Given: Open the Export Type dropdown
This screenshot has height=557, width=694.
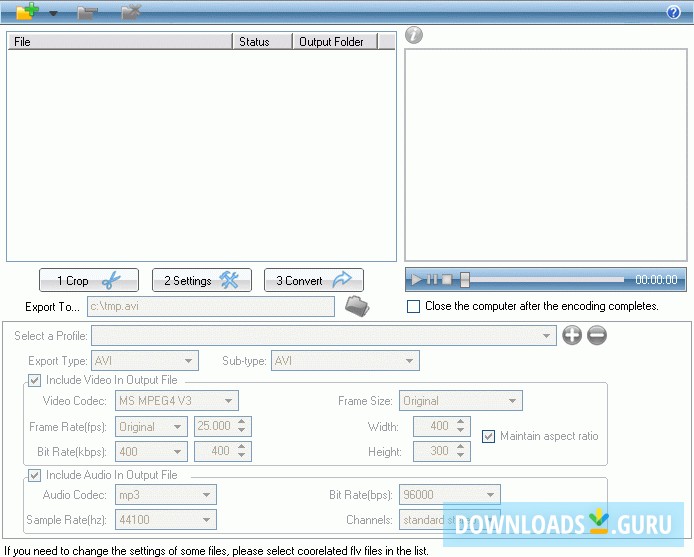Looking at the screenshot, I should point(145,361).
